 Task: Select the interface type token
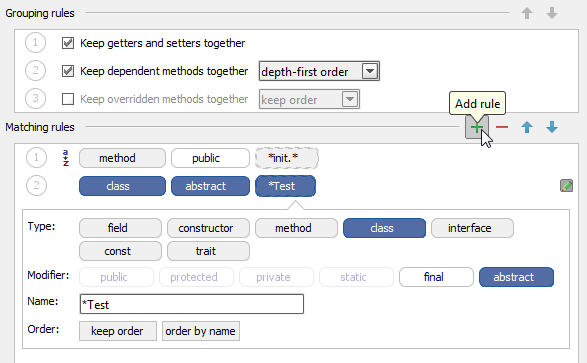pyautogui.click(x=472, y=228)
